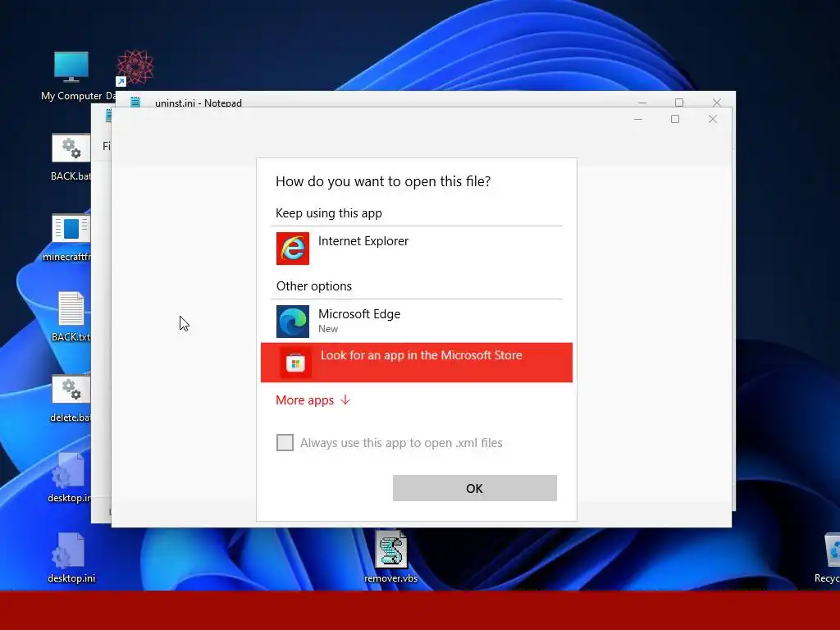
Task: Expand More apps list
Action: click(313, 400)
